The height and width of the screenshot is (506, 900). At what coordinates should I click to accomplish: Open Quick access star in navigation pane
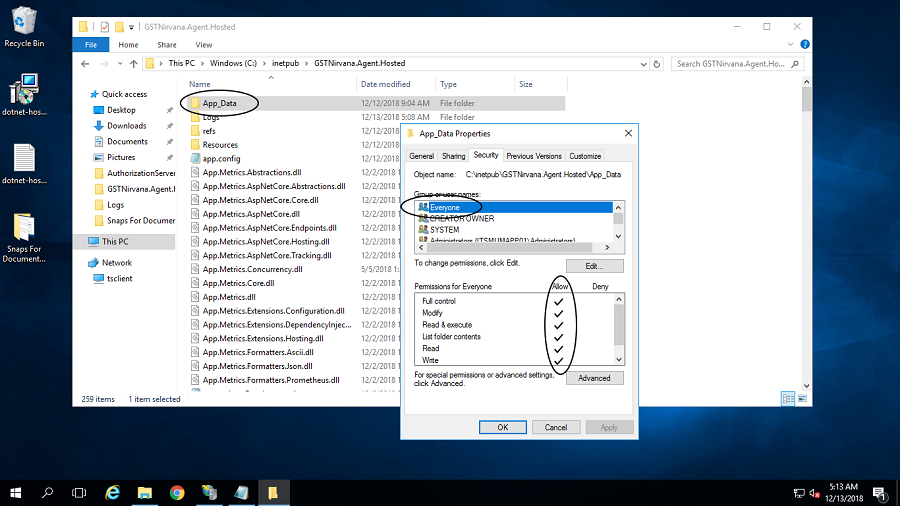pos(94,94)
